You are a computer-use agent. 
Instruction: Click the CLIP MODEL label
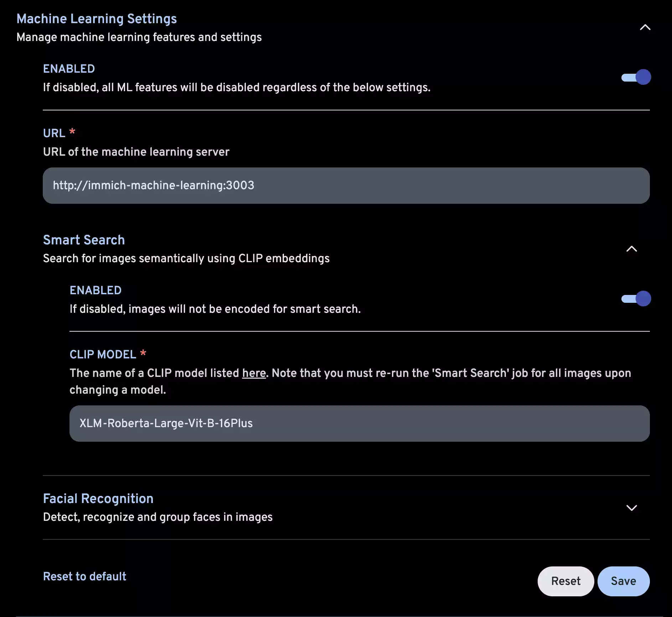[x=103, y=354]
